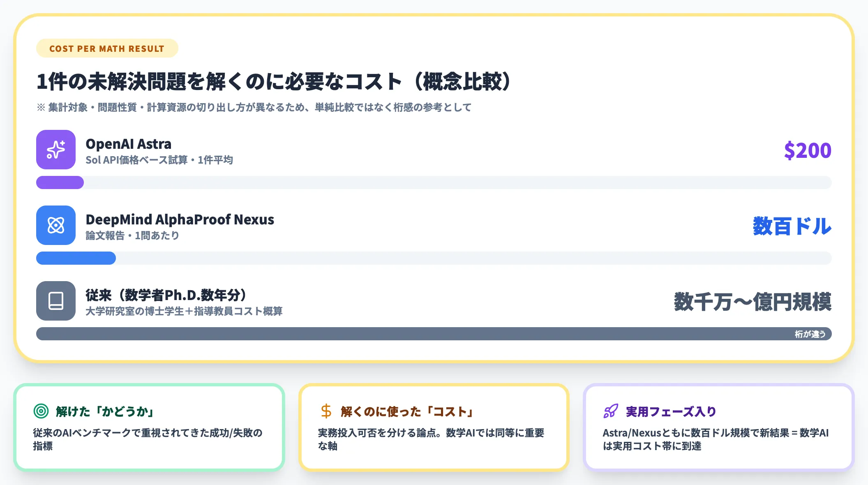The image size is (868, 485).
Task: Click the card heading 解くのに使った「コスト」
Action: pos(408,411)
